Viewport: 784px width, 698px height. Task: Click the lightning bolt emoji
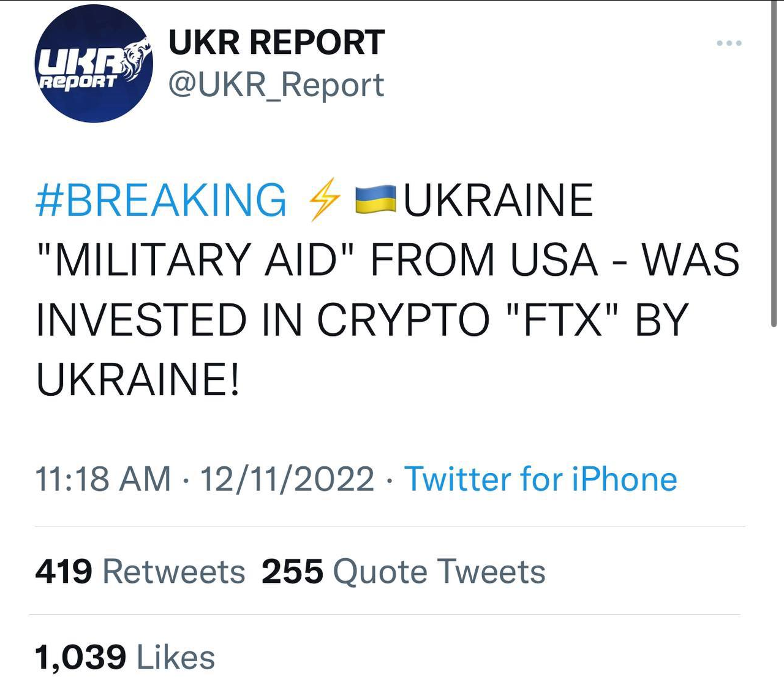pyautogui.click(x=324, y=199)
